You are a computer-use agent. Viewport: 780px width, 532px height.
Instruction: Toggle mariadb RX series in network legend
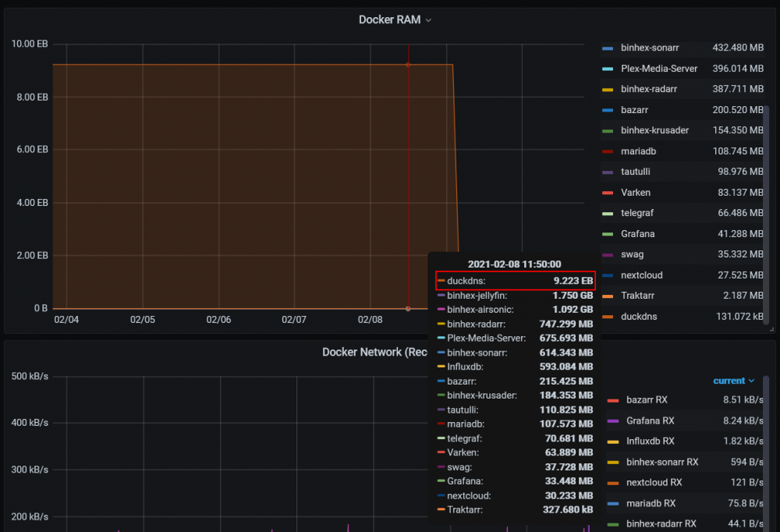(651, 504)
